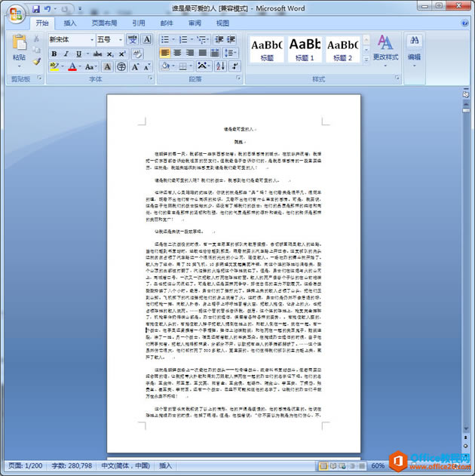Viewport: 475px width, 476px height.
Task: Center the paragraph text
Action: point(177,53)
